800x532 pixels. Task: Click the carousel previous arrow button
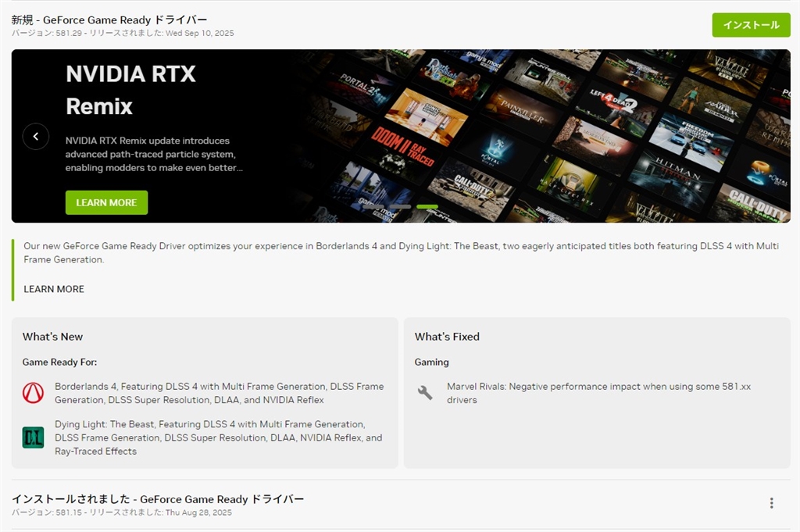click(36, 136)
